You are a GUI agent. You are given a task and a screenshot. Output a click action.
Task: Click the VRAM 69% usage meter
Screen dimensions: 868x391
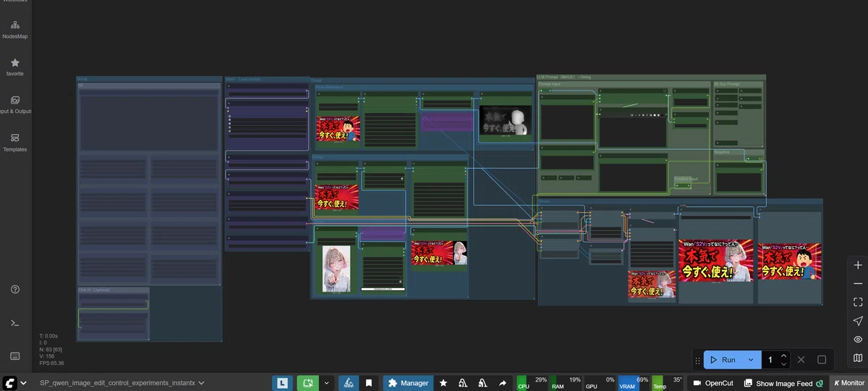pyautogui.click(x=634, y=383)
